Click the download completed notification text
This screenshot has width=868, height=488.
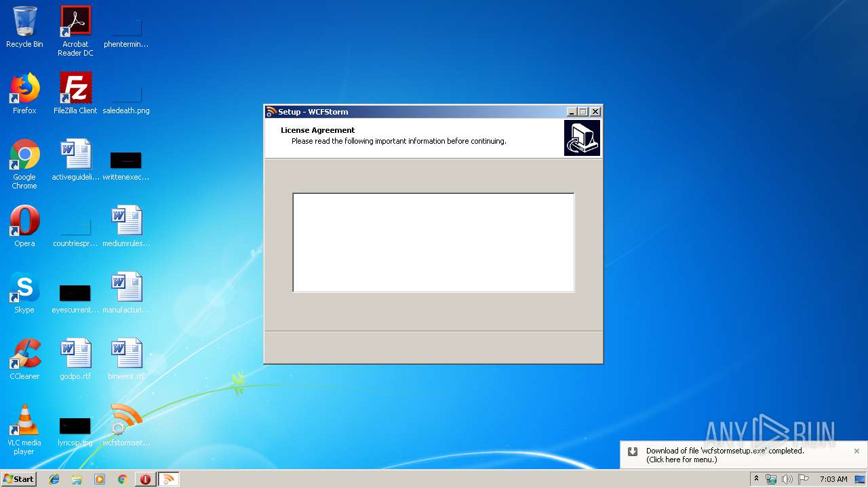tap(725, 455)
